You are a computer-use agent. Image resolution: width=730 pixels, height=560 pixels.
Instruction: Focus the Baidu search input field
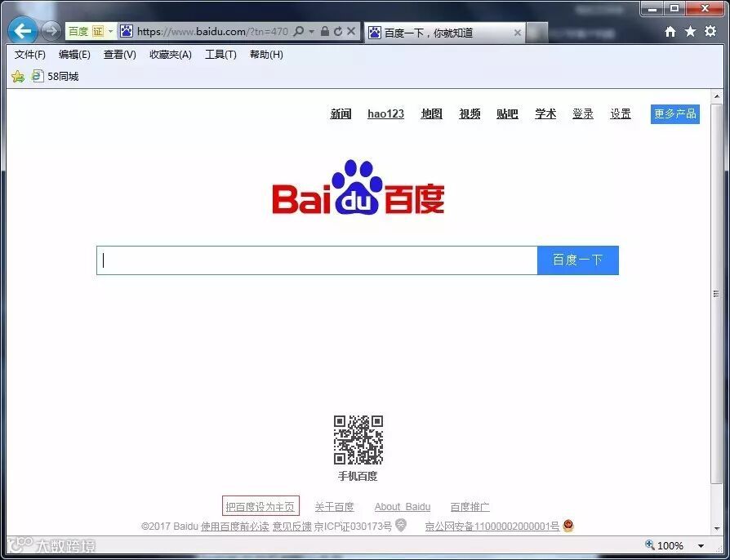coord(317,260)
